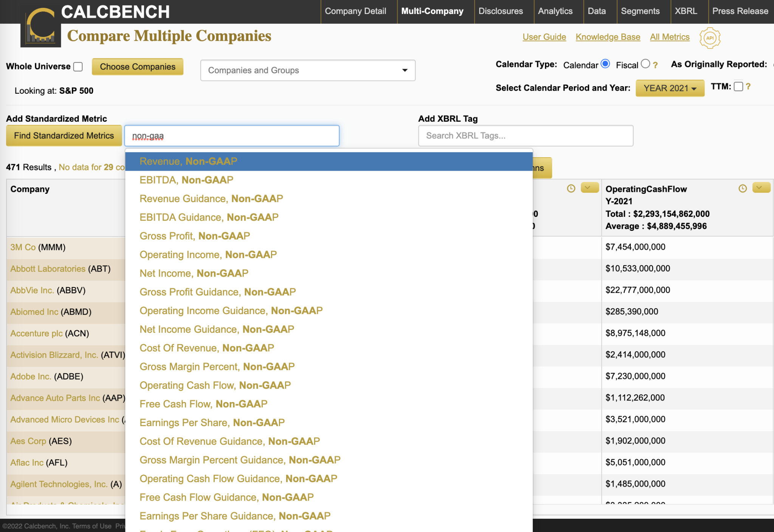Switch to the Segments tab
Screen dimensions: 774x532
[640, 11]
